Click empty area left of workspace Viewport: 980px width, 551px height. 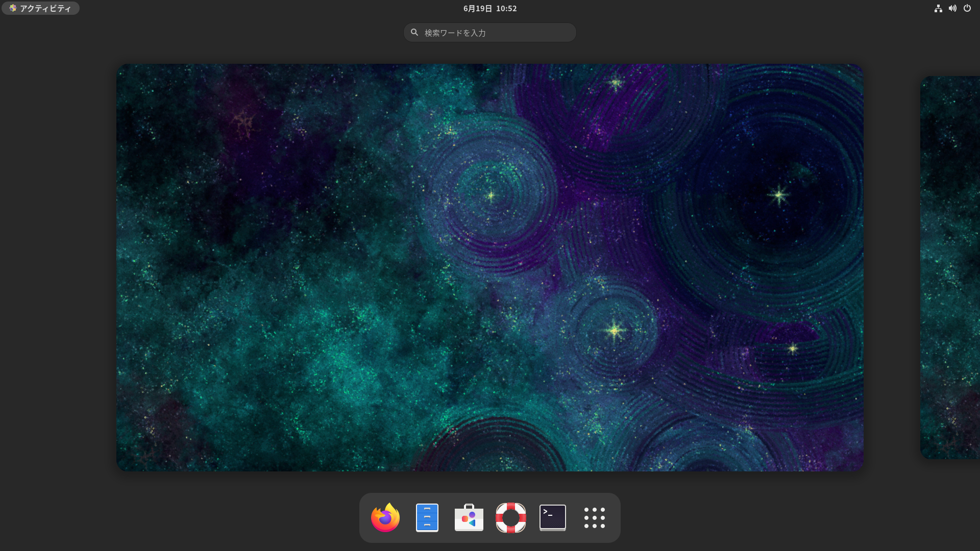pos(56,267)
